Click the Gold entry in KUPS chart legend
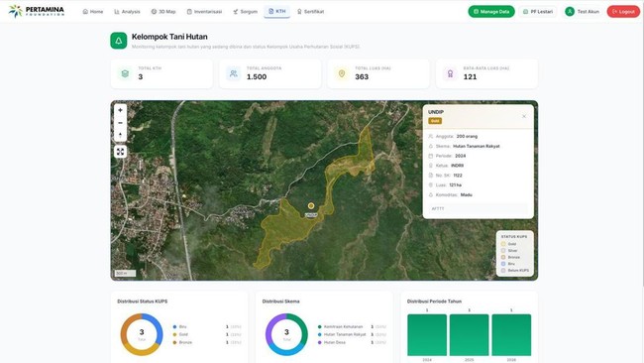This screenshot has height=363, width=644. point(207,334)
